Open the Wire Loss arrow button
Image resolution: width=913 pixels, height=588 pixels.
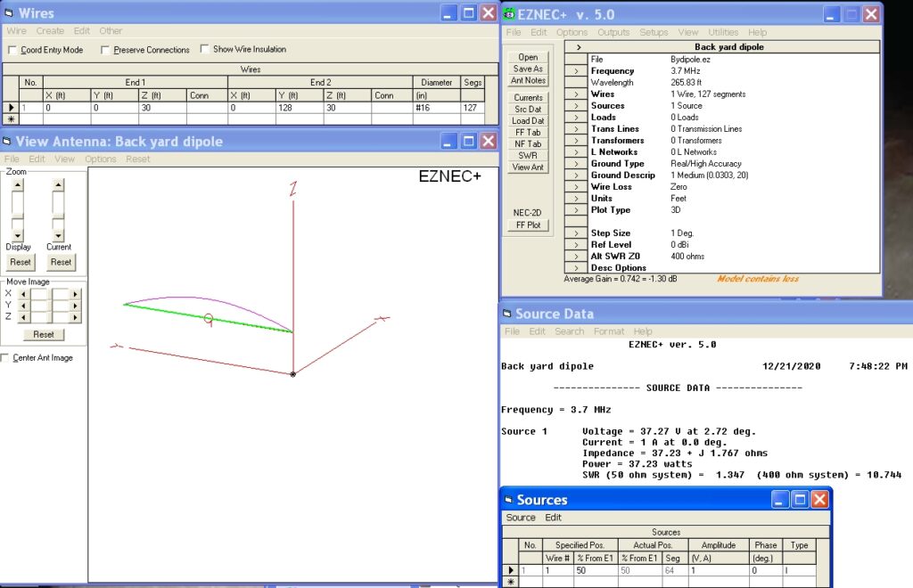577,187
